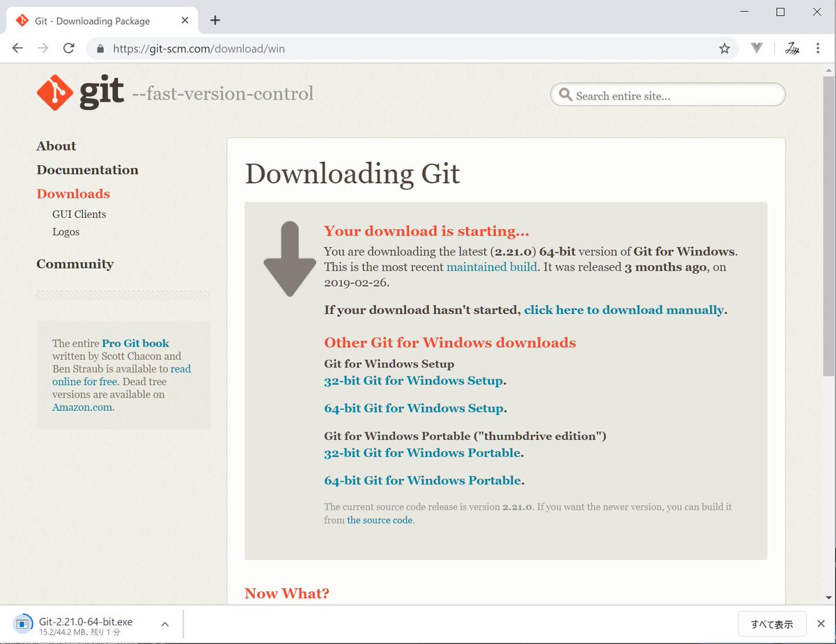
Task: Open the Documentation section
Action: coord(87,170)
